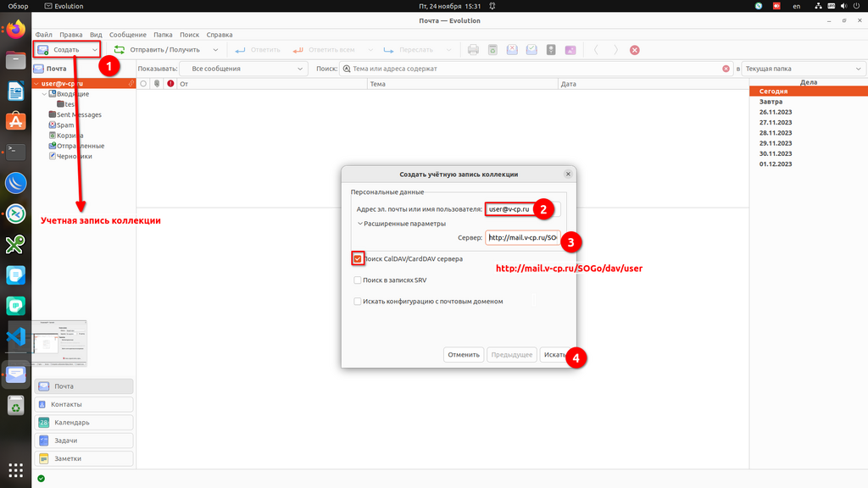Viewport: 868px width, 488px height.
Task: Click the print icon in the toolbar
Action: (474, 50)
